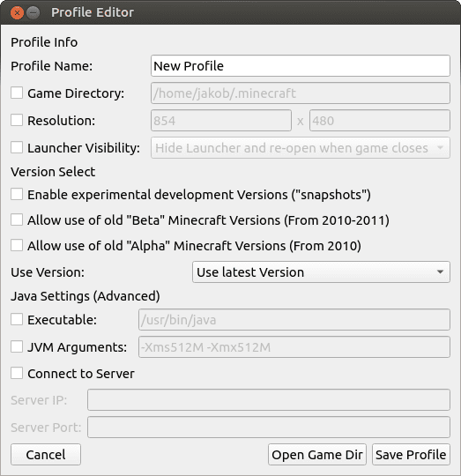Enable the JVM Arguments checkbox
This screenshot has height=476, width=461.
pyautogui.click(x=17, y=346)
